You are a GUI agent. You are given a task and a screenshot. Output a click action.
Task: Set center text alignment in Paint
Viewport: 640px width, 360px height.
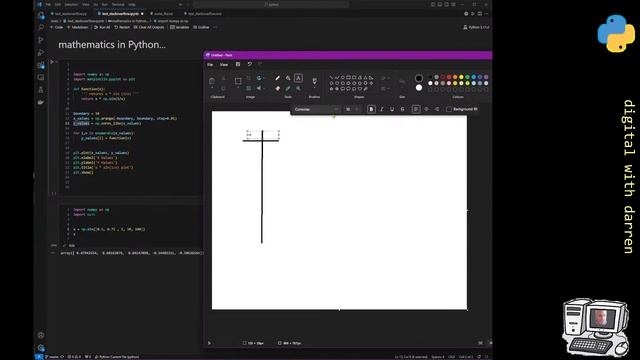(427, 109)
